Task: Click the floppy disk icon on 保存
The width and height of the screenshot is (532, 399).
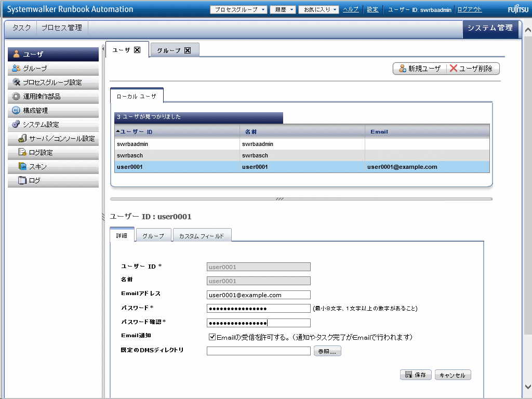Action: [x=408, y=375]
